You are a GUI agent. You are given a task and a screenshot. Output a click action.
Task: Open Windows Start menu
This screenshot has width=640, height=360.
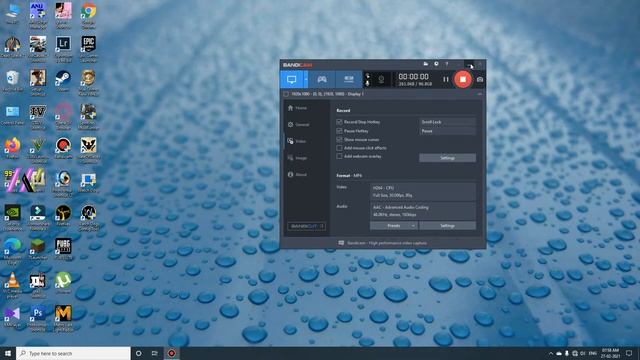tap(8, 353)
